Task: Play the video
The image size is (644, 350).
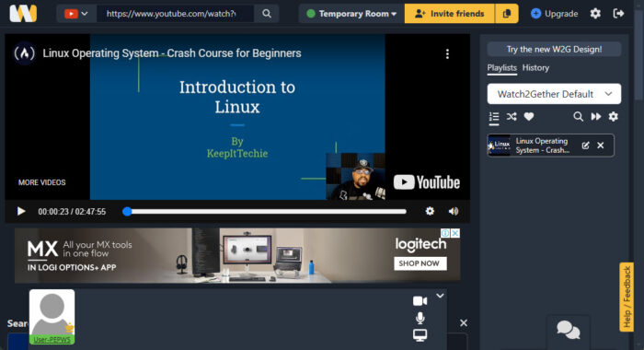Action: coord(21,212)
